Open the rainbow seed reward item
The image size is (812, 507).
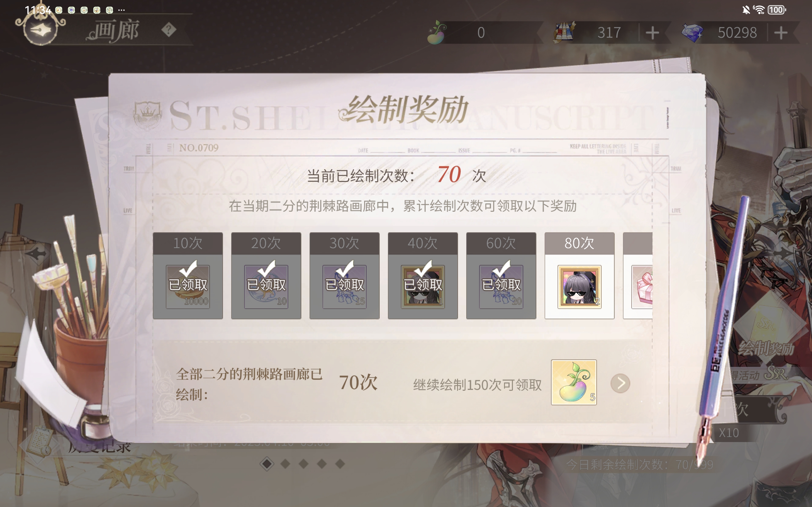[x=574, y=382]
